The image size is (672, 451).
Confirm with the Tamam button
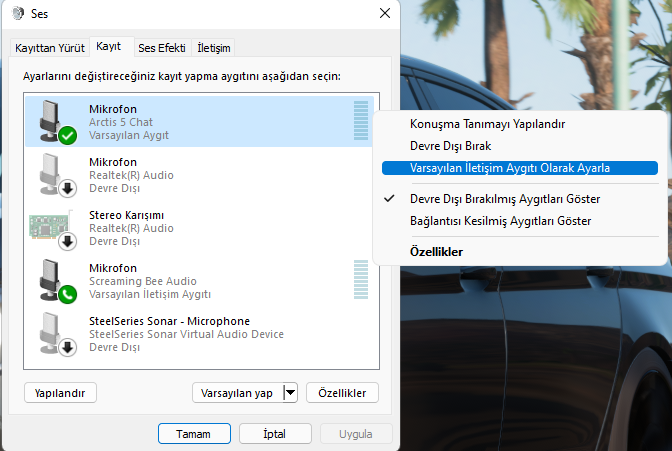click(x=194, y=434)
